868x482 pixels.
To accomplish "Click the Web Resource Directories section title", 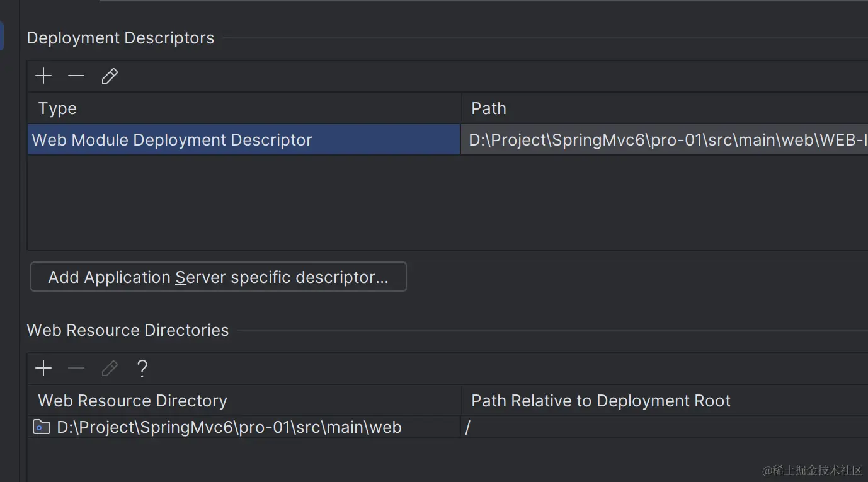I will [x=128, y=330].
